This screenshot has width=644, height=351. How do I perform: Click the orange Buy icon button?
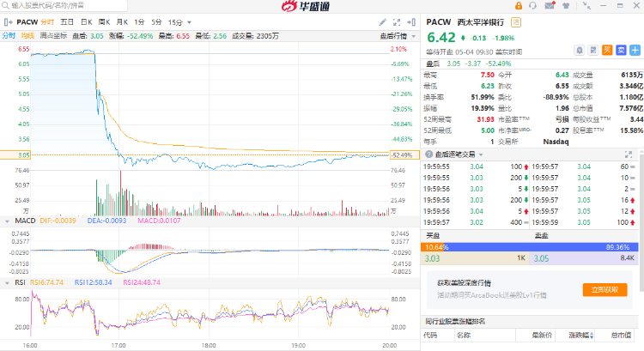click(x=607, y=50)
